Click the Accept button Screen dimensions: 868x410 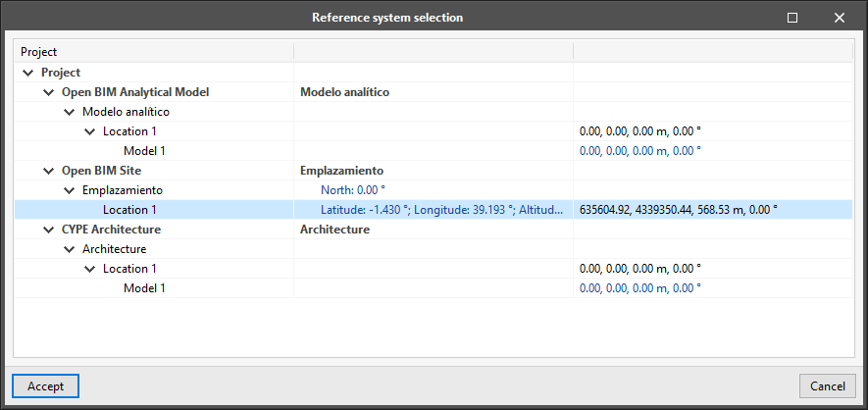[45, 386]
